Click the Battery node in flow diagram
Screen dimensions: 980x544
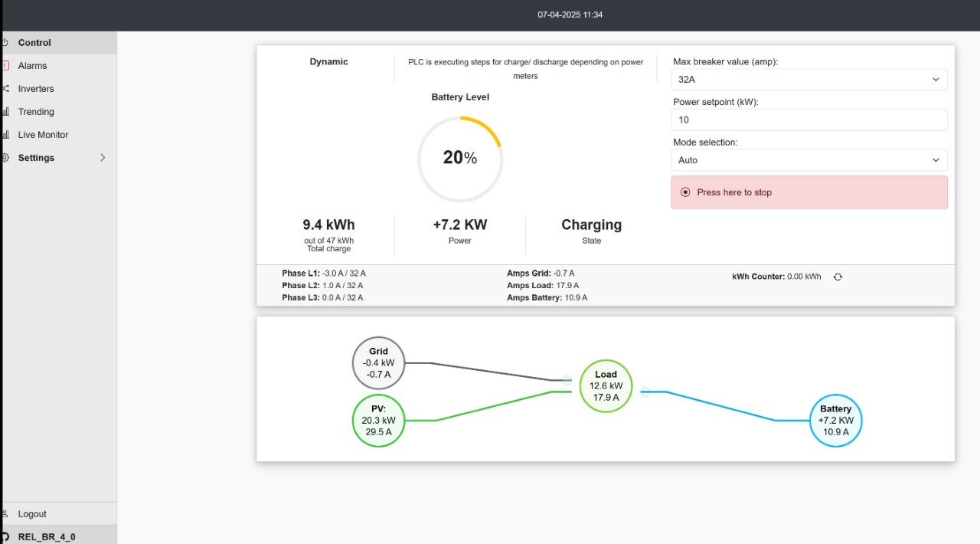[x=836, y=421]
